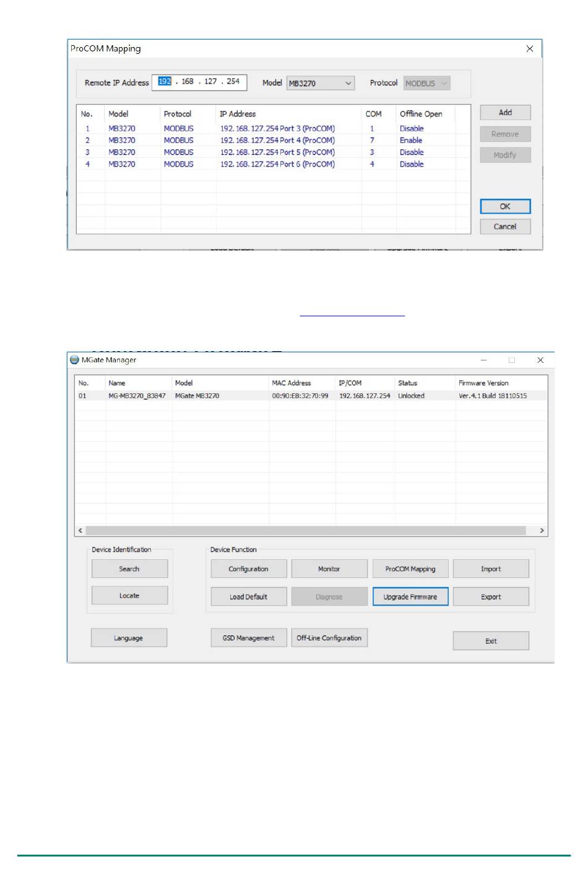The width and height of the screenshot is (588, 872).
Task: Confirm the ProCOM Mapping dialog with OK
Action: tap(505, 206)
